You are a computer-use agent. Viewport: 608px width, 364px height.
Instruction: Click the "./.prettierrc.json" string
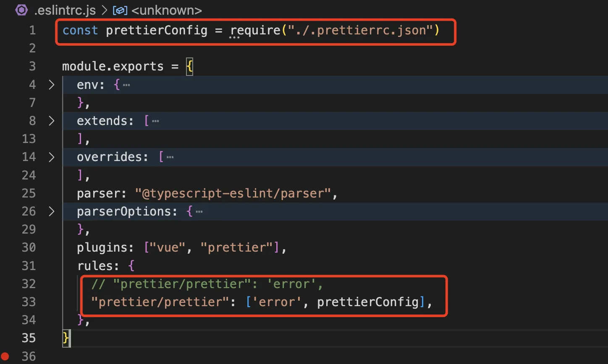click(x=361, y=31)
